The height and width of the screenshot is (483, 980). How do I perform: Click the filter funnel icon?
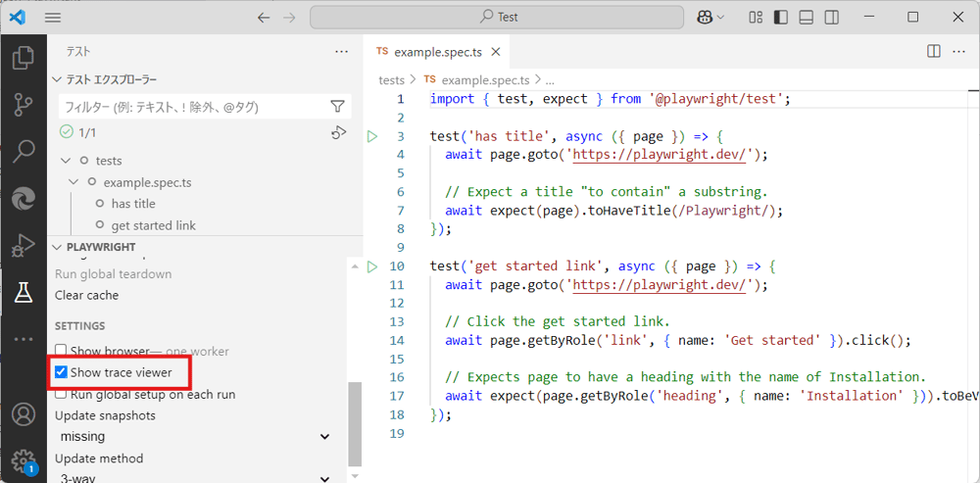tap(337, 107)
